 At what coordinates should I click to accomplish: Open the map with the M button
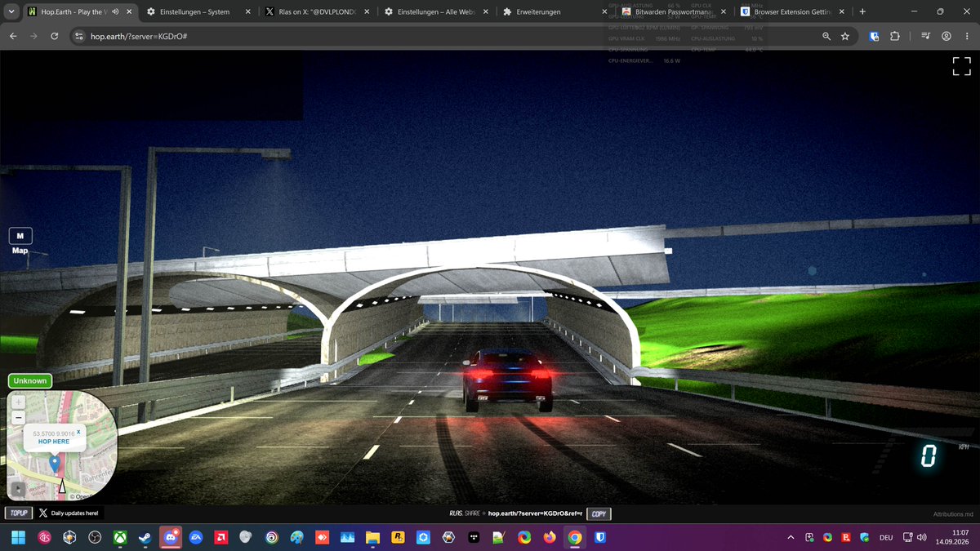(20, 236)
